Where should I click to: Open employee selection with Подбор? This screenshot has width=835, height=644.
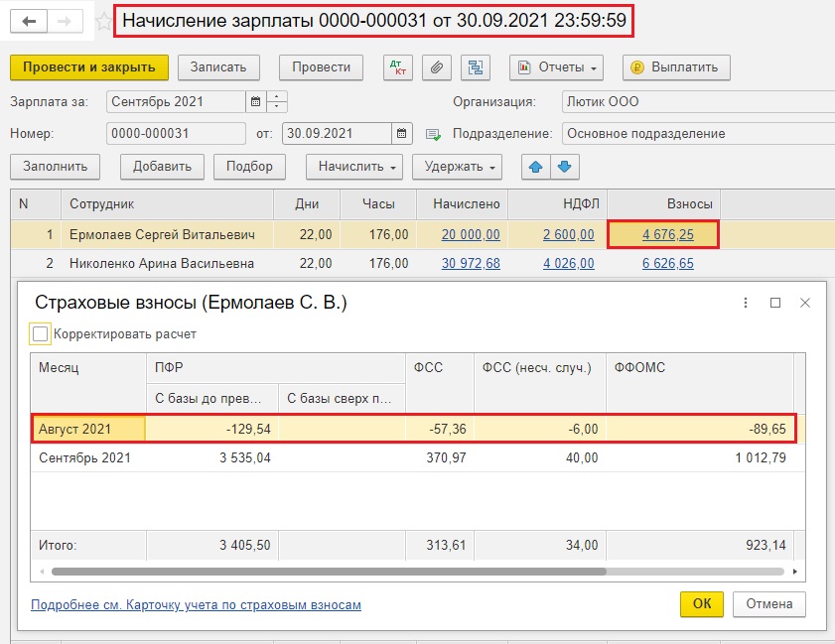point(249,167)
